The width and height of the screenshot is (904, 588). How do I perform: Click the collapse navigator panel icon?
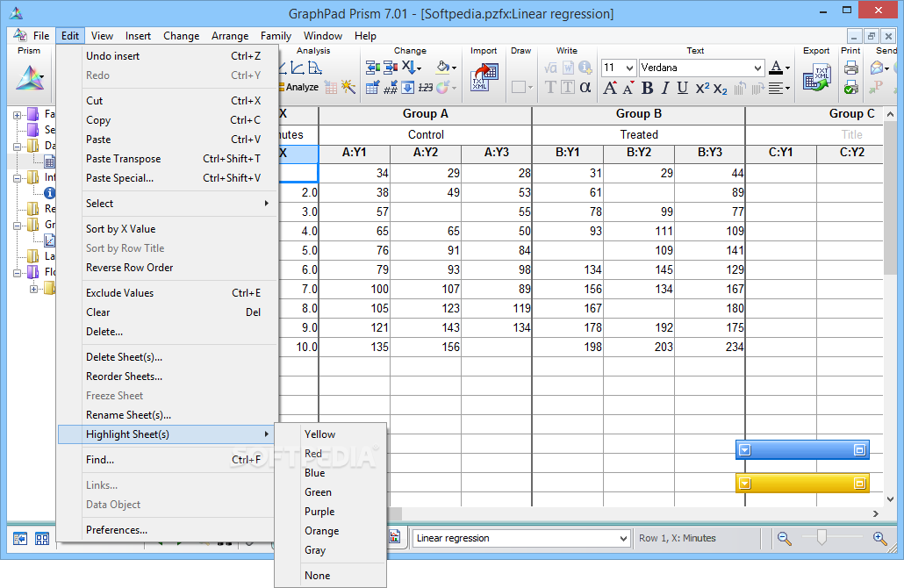click(x=20, y=539)
